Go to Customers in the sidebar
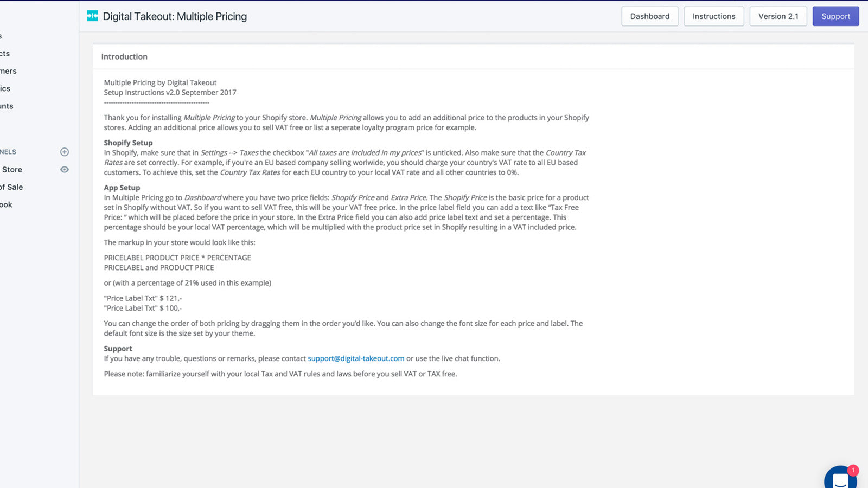 pyautogui.click(x=9, y=71)
